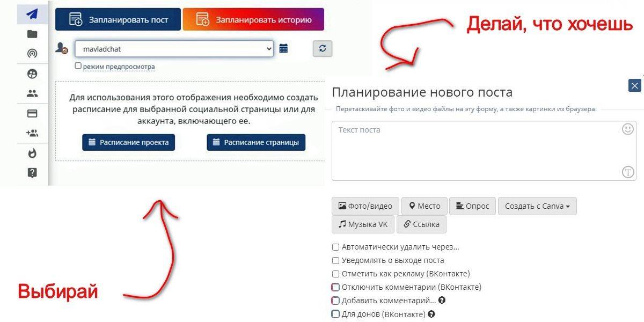
Task: Enable режим предпросмотра checkbox
Action: click(78, 65)
